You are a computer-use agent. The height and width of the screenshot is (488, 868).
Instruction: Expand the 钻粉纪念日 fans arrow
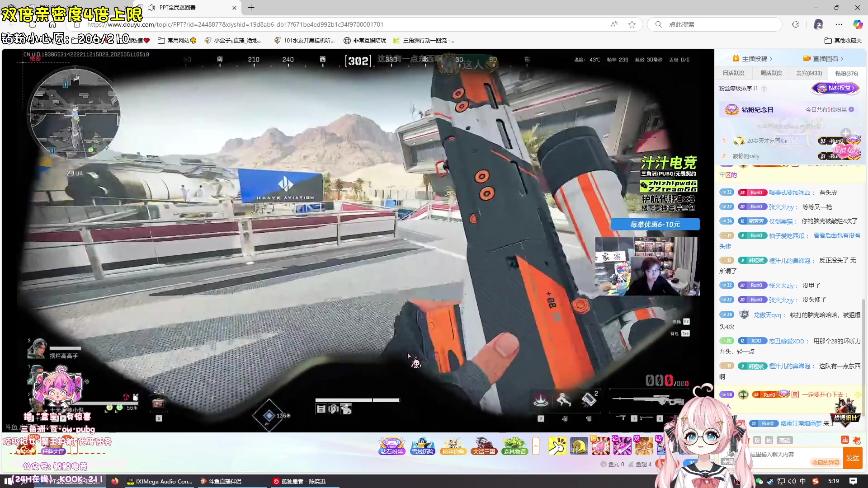point(851,110)
